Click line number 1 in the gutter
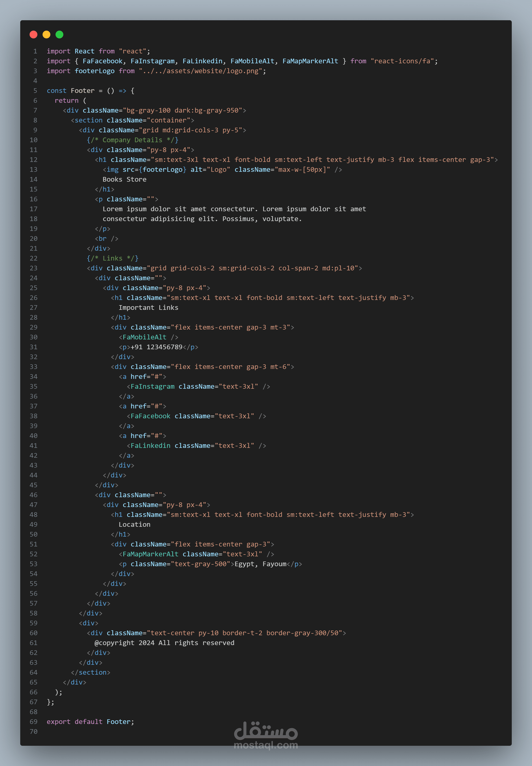This screenshot has height=766, width=532. [35, 51]
